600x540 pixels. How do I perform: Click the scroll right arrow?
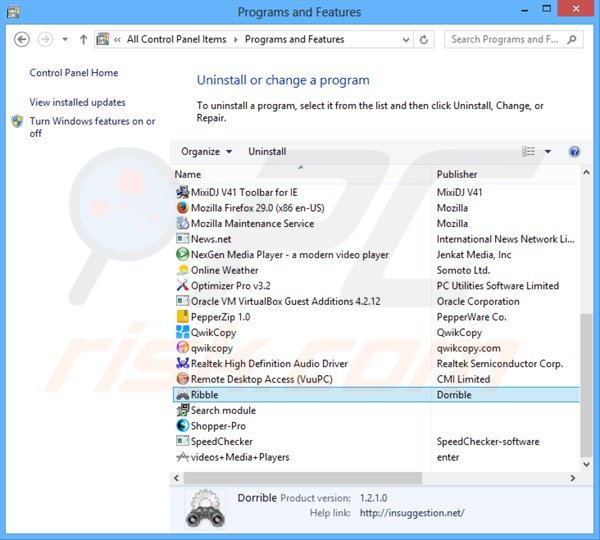(x=572, y=478)
